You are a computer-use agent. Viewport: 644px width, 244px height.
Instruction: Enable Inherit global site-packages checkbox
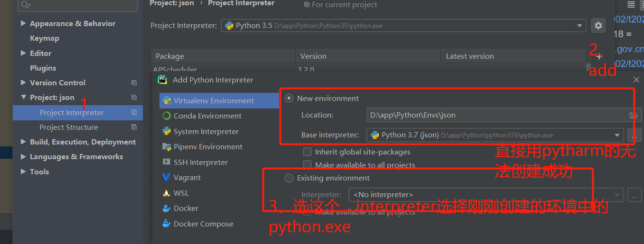[307, 152]
